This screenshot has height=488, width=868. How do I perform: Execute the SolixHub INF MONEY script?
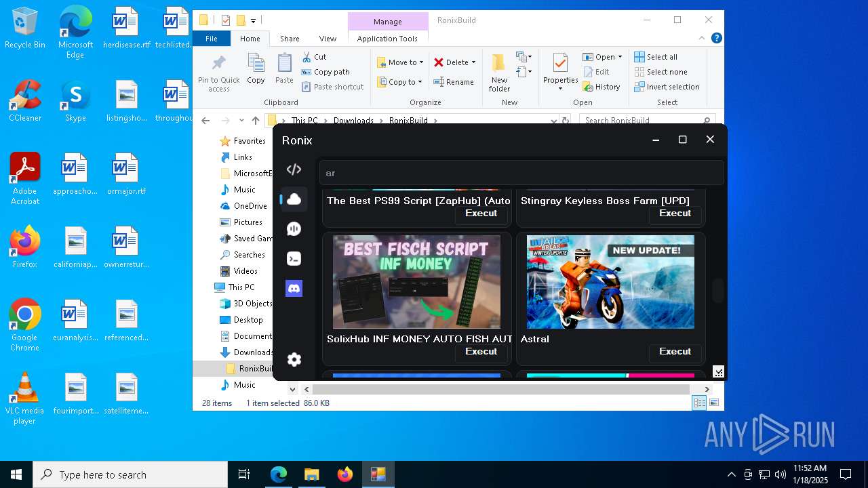coord(481,351)
